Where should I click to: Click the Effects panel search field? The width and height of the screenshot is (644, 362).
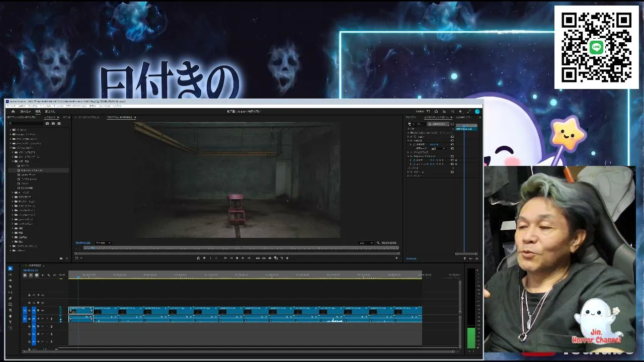pyautogui.click(x=26, y=124)
